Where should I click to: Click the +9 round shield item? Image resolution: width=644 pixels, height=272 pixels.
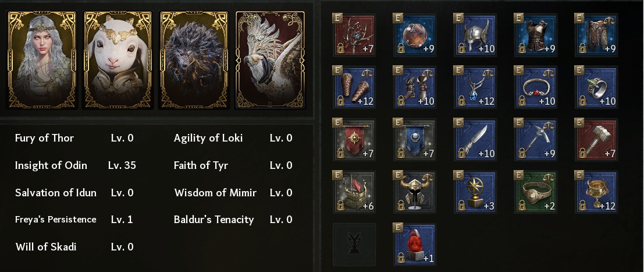(x=414, y=35)
